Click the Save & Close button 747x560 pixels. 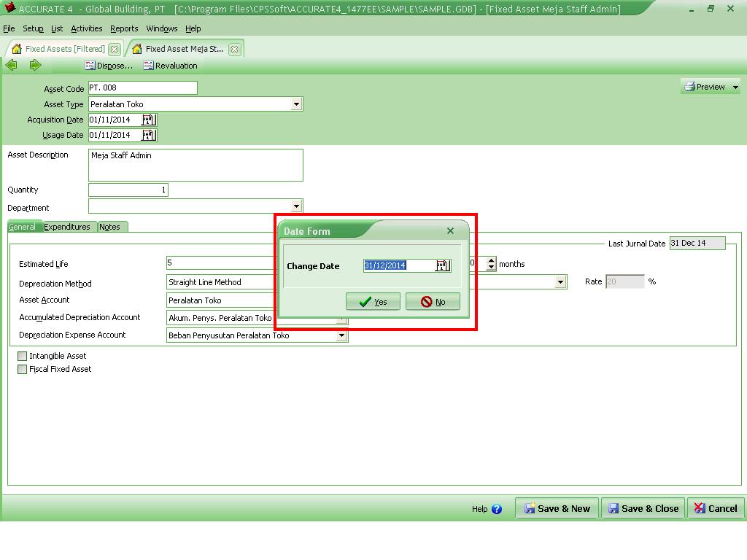[x=642, y=508]
